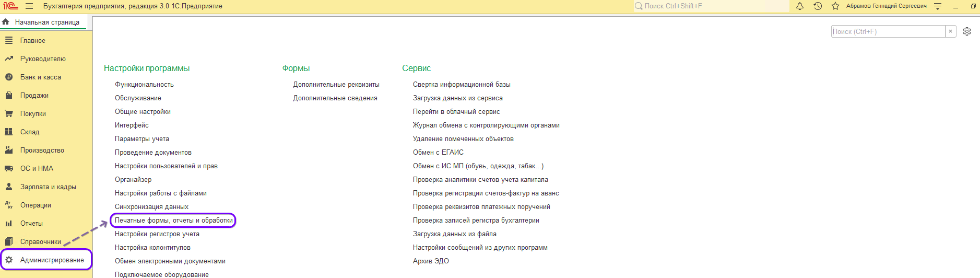Open Печатные формы, отчеты и обработки
The width and height of the screenshot is (980, 278).
click(173, 220)
